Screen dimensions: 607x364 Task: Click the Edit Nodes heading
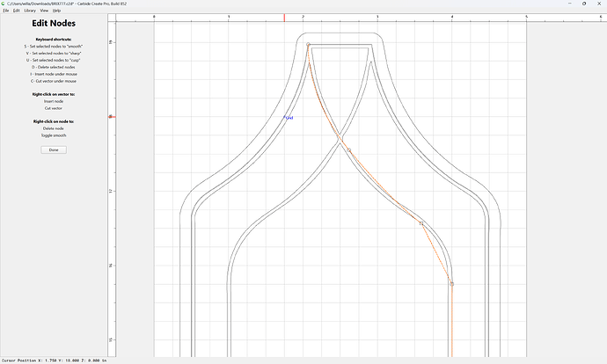(54, 23)
